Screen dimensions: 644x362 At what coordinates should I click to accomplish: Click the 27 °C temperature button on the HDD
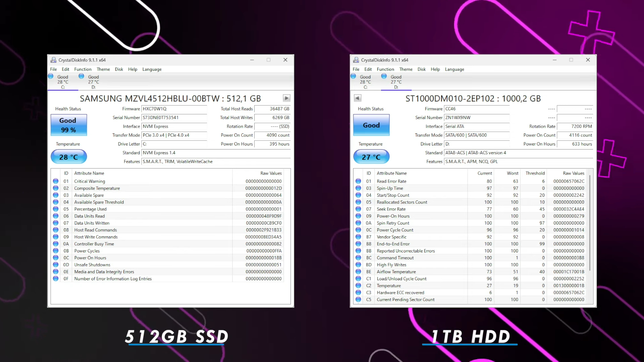coord(371,157)
